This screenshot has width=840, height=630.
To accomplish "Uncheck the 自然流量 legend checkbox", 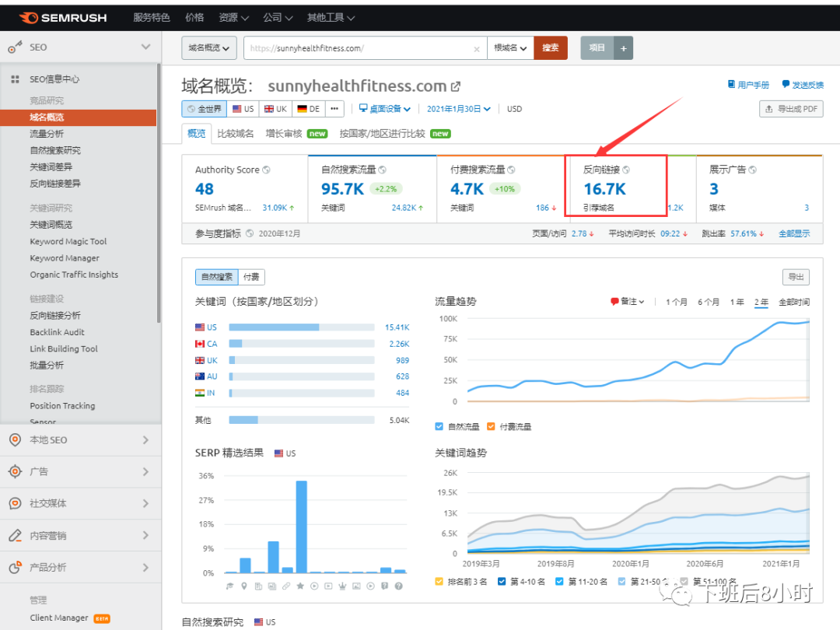I will click(x=440, y=426).
